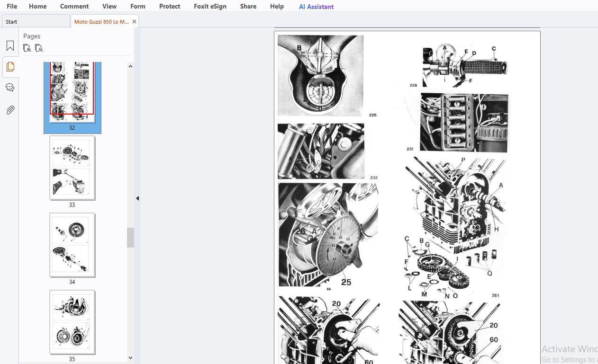Click the reduce page thumbnails icon
This screenshot has width=598, height=364.
tap(39, 48)
